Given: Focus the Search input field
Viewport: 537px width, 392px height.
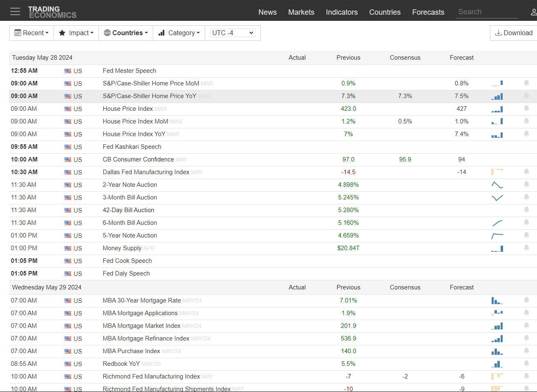Looking at the screenshot, I should [487, 12].
